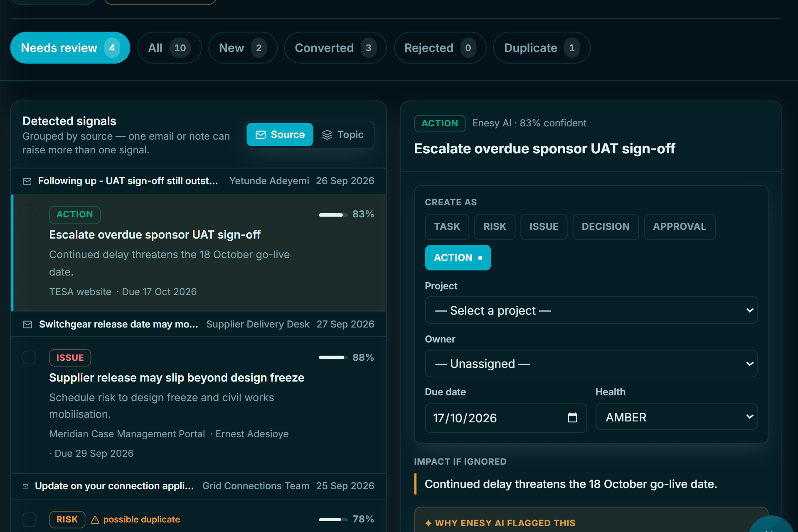Viewport: 798px width, 532px height.
Task: Tick the checkbox for Escalate overdue sponsor signal
Action: [30, 214]
